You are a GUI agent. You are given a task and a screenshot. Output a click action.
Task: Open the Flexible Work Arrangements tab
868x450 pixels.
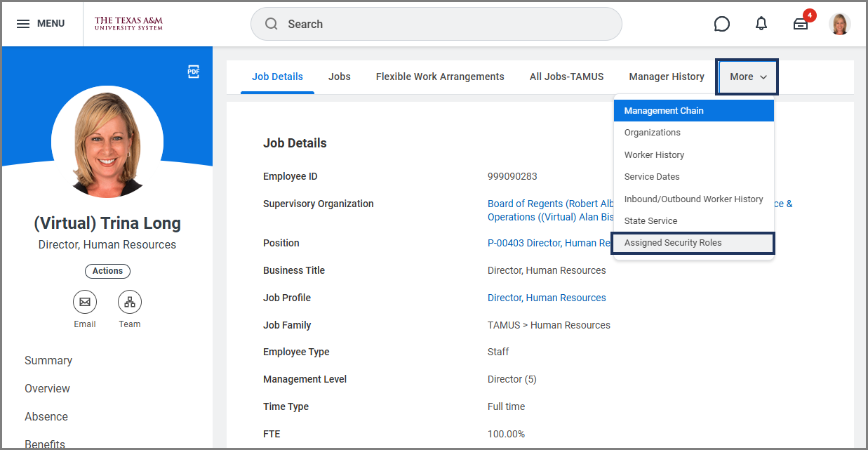point(440,77)
